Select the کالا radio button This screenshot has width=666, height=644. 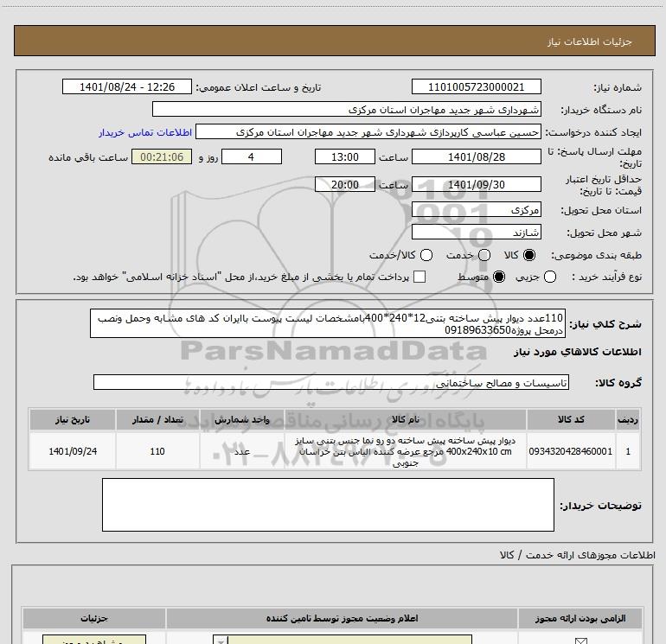point(529,255)
